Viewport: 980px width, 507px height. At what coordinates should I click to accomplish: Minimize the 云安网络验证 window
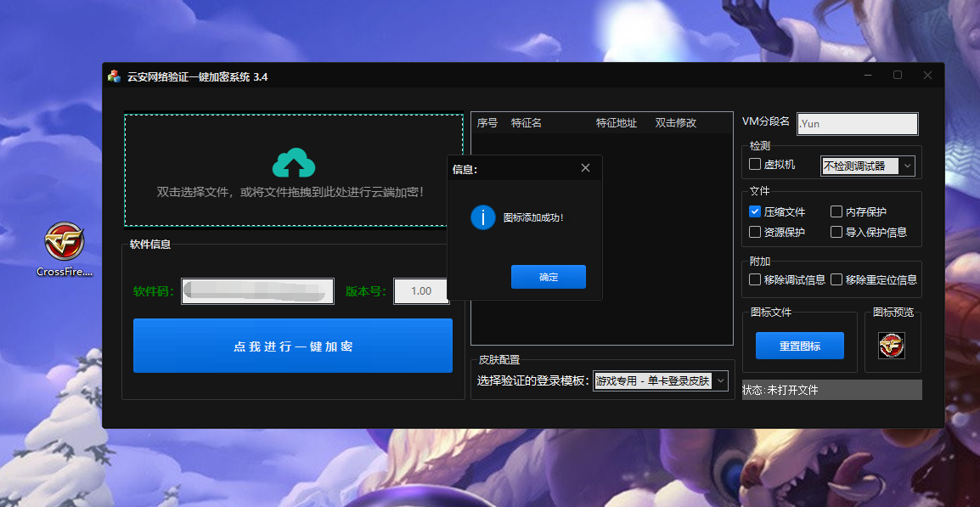click(x=868, y=75)
